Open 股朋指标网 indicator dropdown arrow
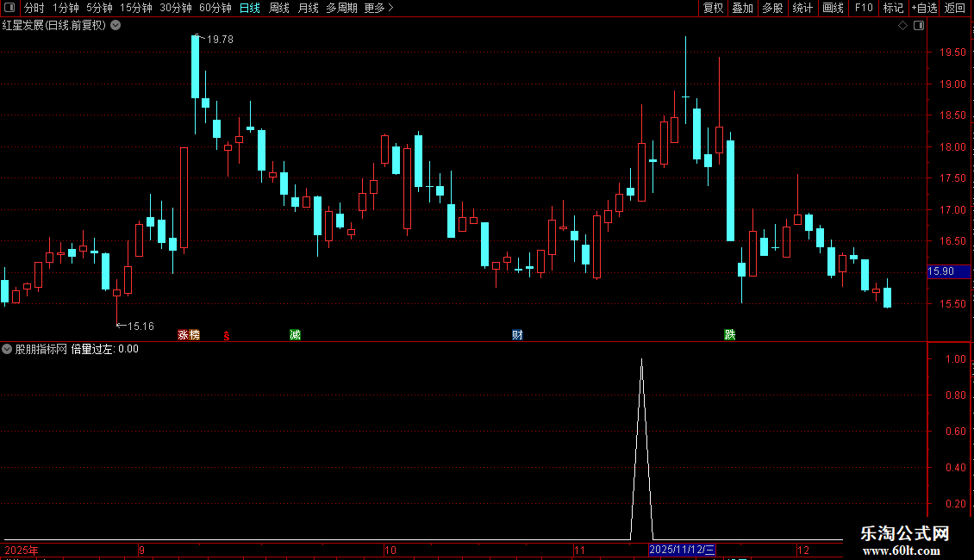 click(x=7, y=349)
